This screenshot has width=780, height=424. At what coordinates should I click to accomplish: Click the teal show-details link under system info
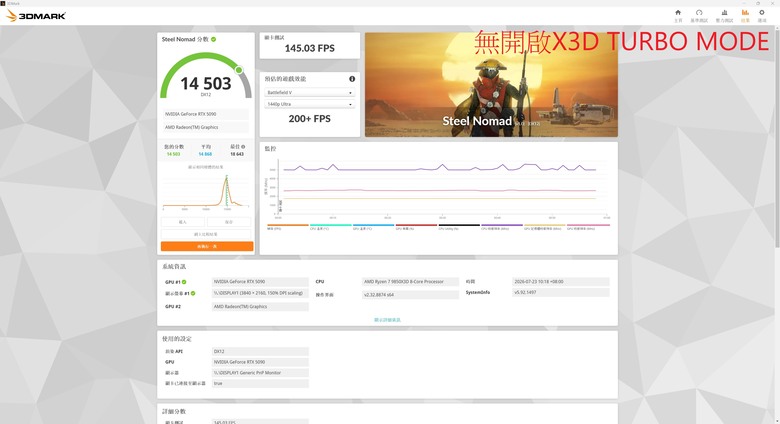[x=387, y=320]
